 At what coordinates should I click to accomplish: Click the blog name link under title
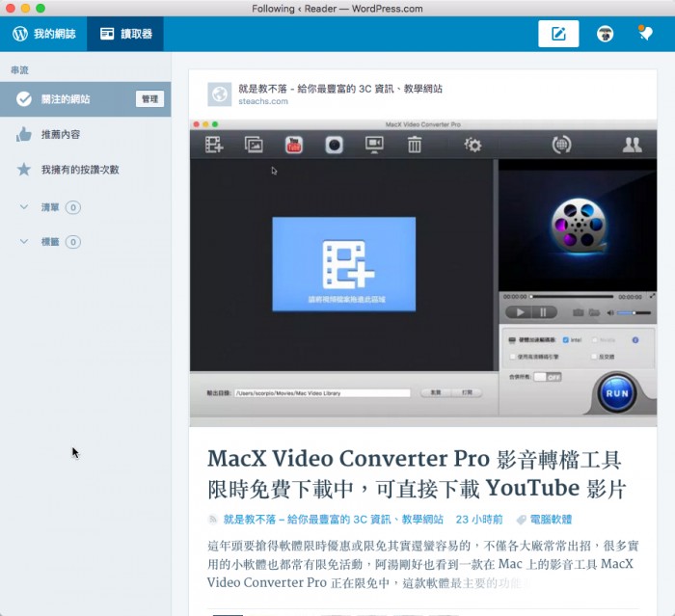coord(334,520)
